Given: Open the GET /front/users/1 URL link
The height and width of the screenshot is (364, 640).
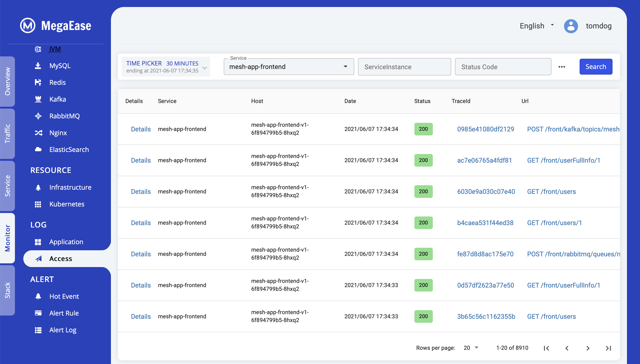Looking at the screenshot, I should (554, 223).
